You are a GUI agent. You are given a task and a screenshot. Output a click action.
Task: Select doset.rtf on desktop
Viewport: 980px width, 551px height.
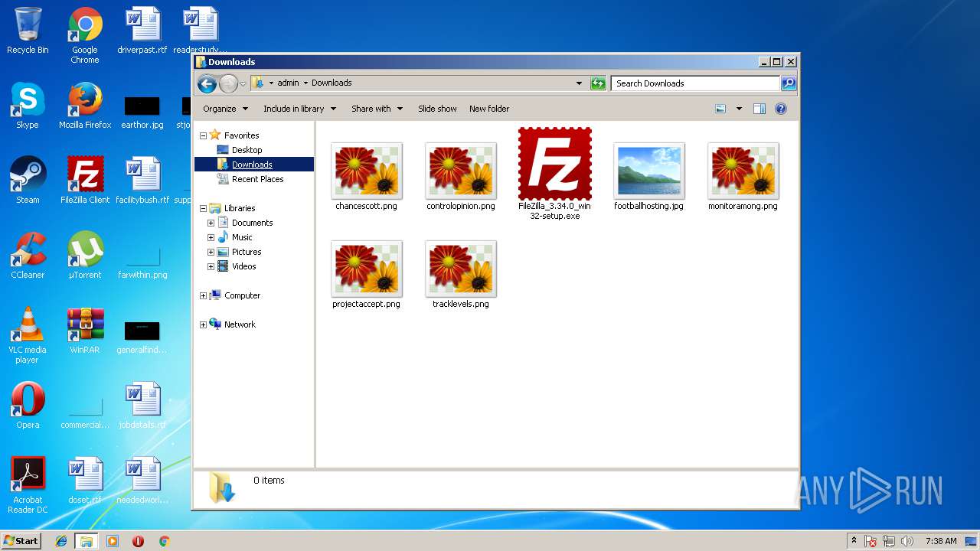click(85, 481)
